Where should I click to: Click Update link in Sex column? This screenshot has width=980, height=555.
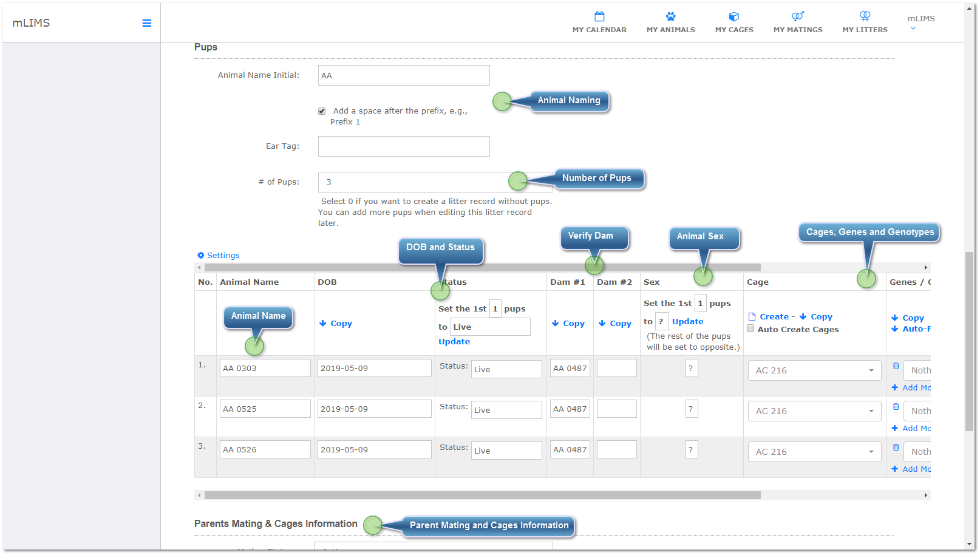(687, 322)
